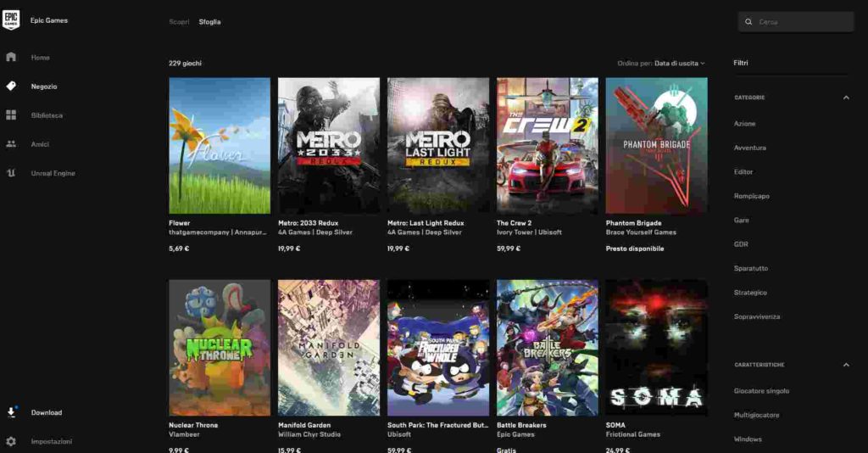
Task: Open Amici from the sidebar
Action: (x=40, y=144)
